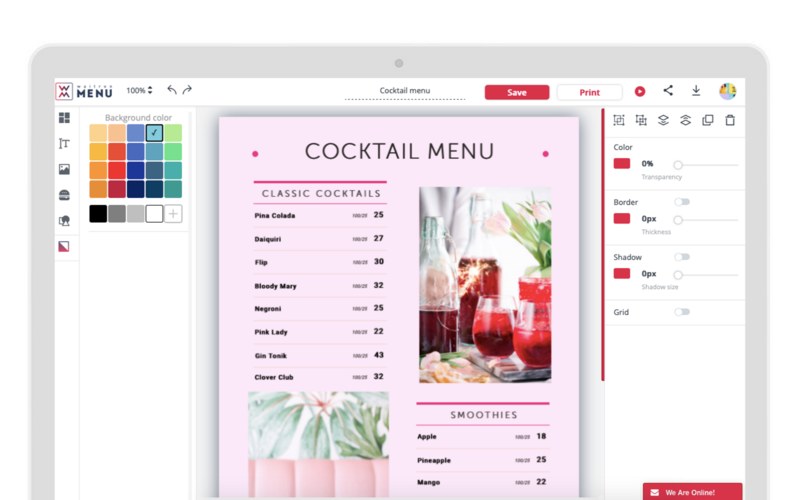Add a custom background color with plus

[x=173, y=214]
